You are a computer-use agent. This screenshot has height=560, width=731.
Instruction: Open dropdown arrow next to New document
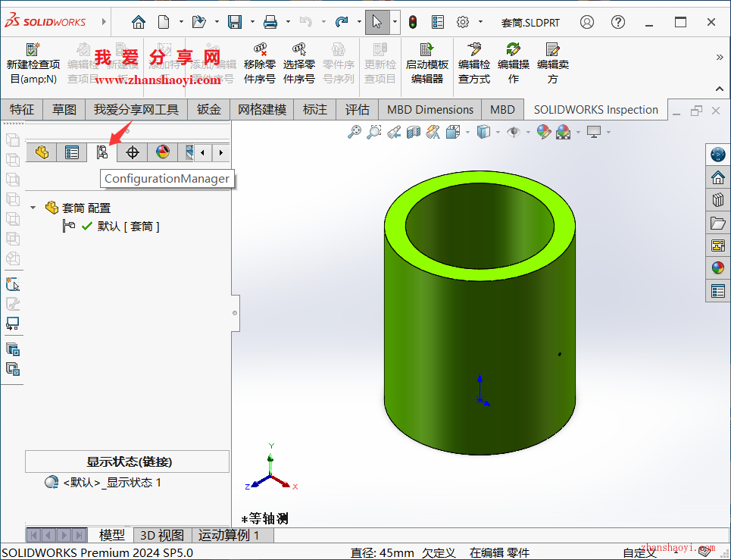coord(181,22)
